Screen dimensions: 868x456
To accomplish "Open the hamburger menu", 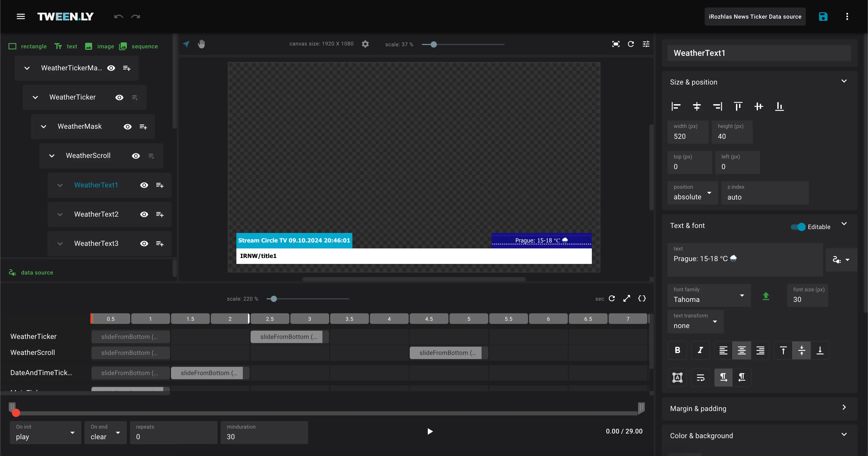I will (x=21, y=16).
